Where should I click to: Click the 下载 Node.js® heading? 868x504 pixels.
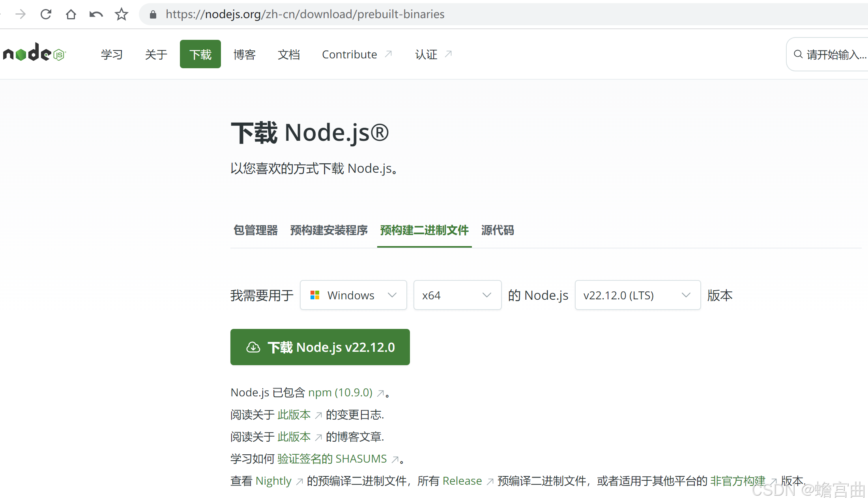[310, 133]
